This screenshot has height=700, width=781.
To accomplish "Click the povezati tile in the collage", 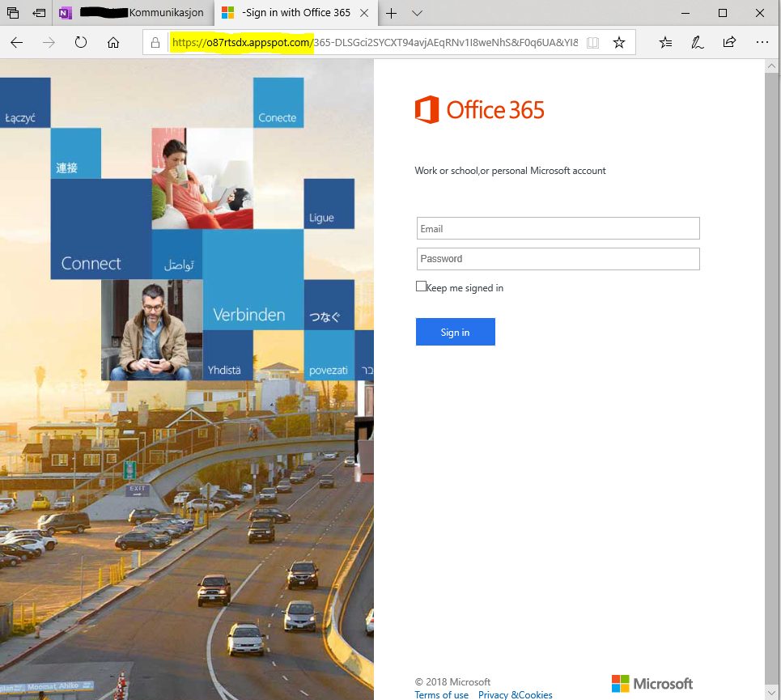I will coord(329,355).
